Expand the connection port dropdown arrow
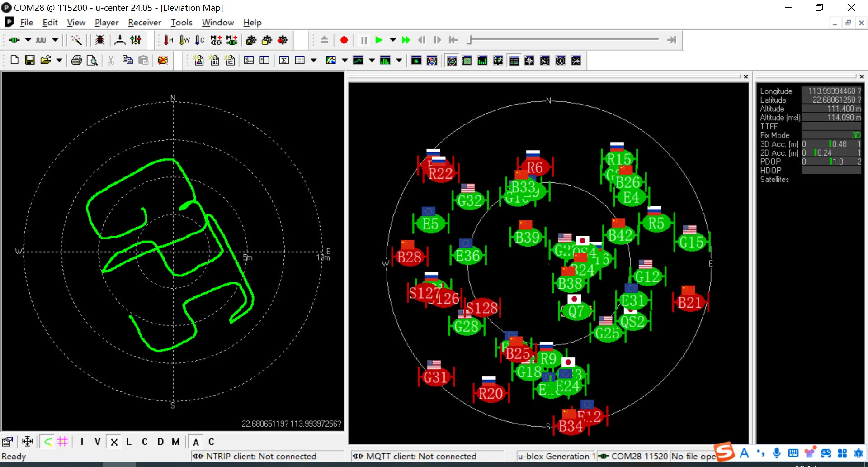The height and width of the screenshot is (467, 868). (28, 40)
